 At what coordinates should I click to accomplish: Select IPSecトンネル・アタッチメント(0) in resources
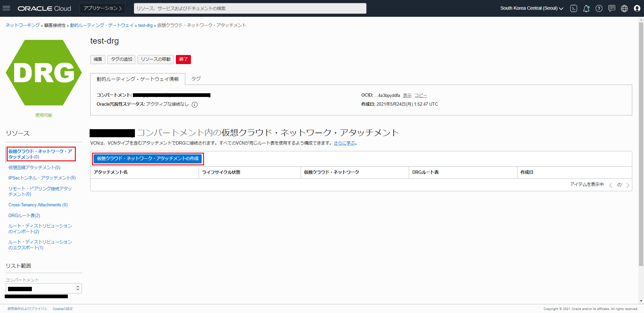(x=42, y=178)
